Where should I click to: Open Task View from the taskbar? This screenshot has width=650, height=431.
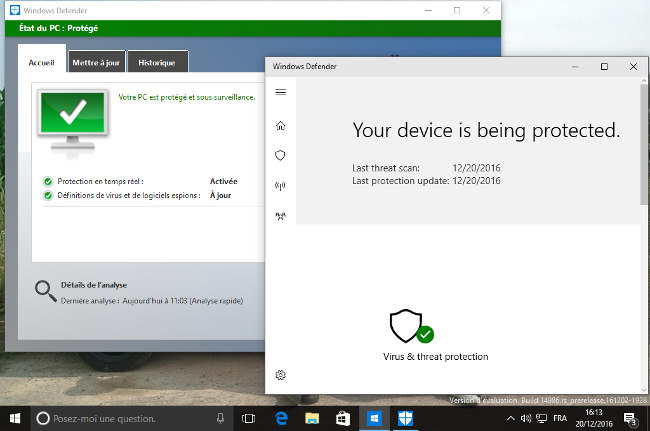coord(248,419)
